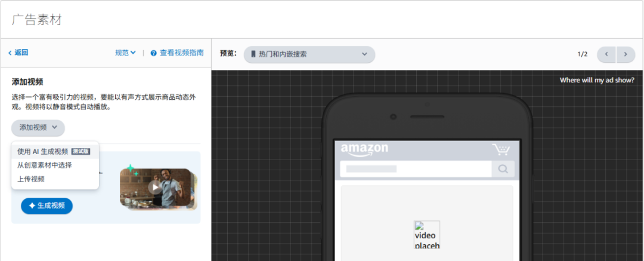Open the 添加视频 dropdown button
This screenshot has height=261, width=644.
pos(38,128)
